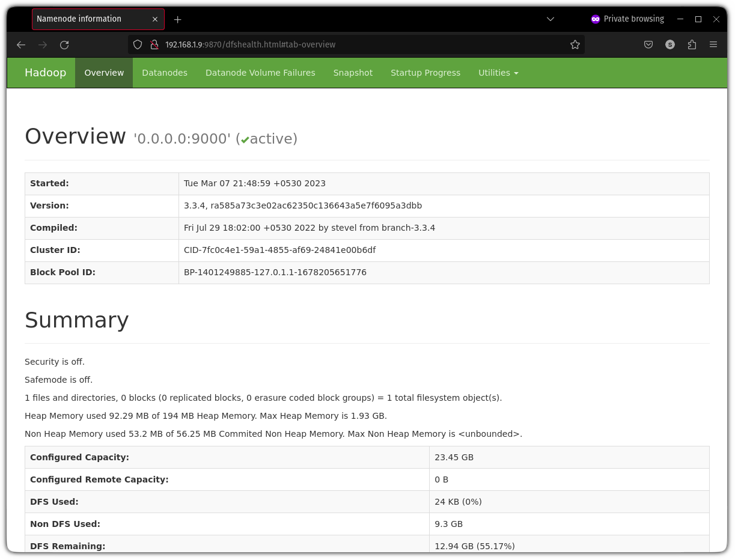Click the reload page icon

(64, 44)
